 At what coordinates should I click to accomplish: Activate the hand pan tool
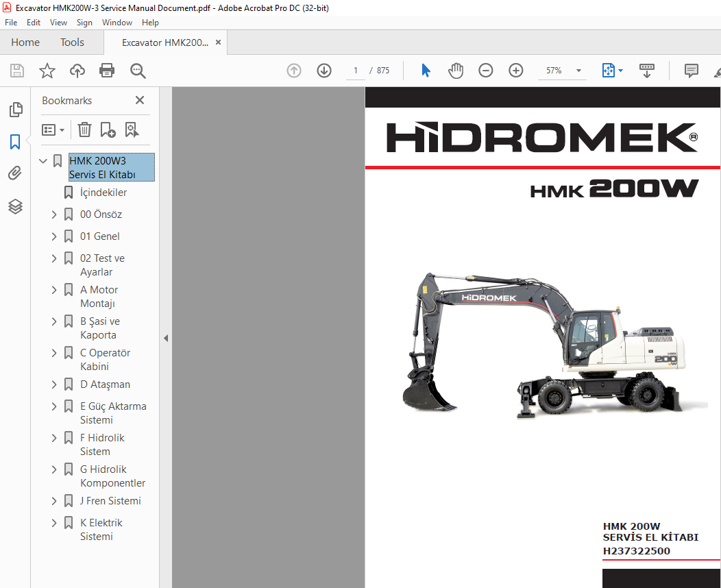456,71
